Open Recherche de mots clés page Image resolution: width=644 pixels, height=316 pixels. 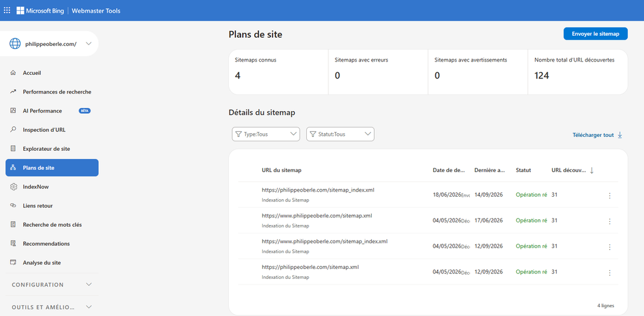(x=52, y=224)
